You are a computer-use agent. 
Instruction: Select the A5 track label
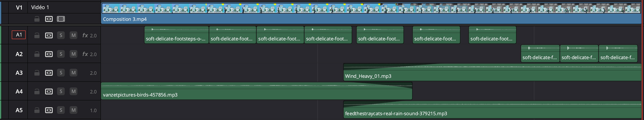click(19, 110)
